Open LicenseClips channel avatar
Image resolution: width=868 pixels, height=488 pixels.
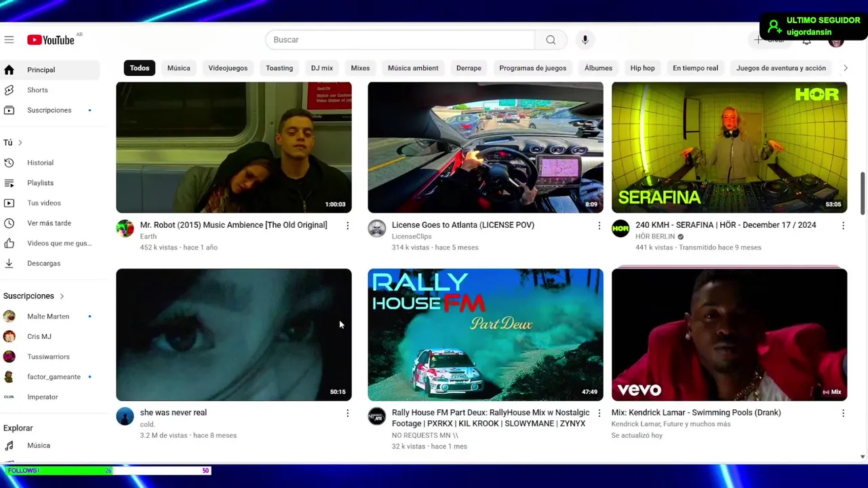click(x=376, y=228)
